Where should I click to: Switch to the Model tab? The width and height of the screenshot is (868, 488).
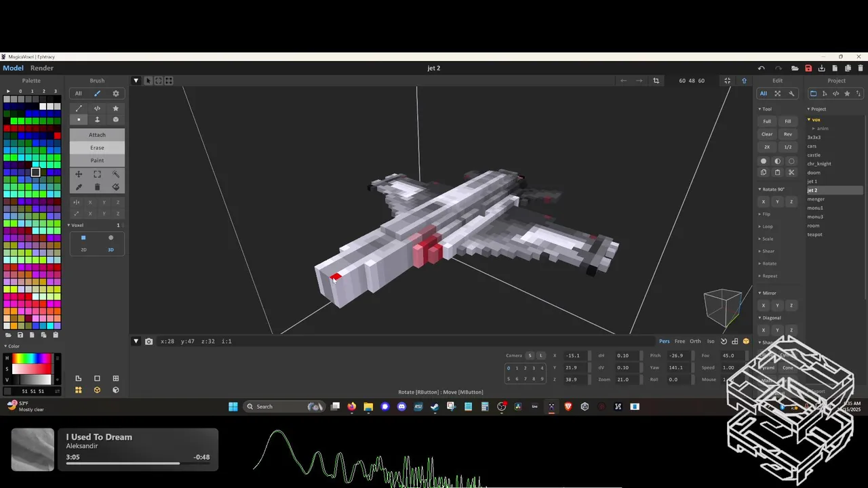[13, 68]
